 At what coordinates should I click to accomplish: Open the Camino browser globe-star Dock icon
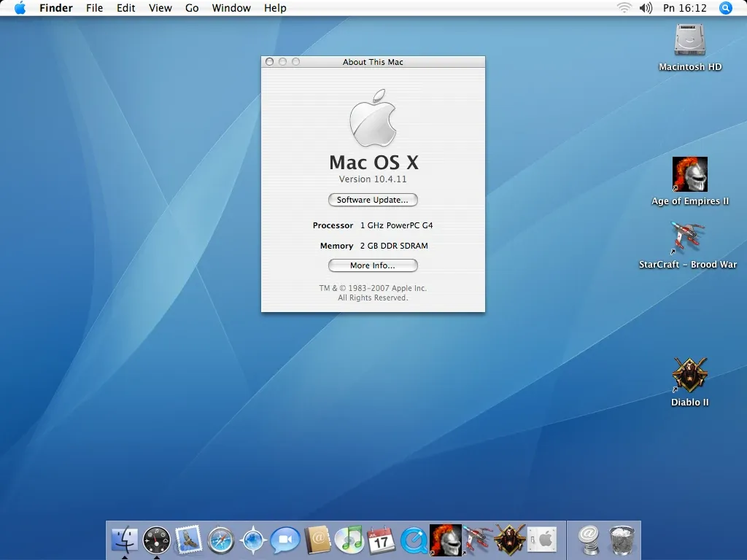(253, 540)
